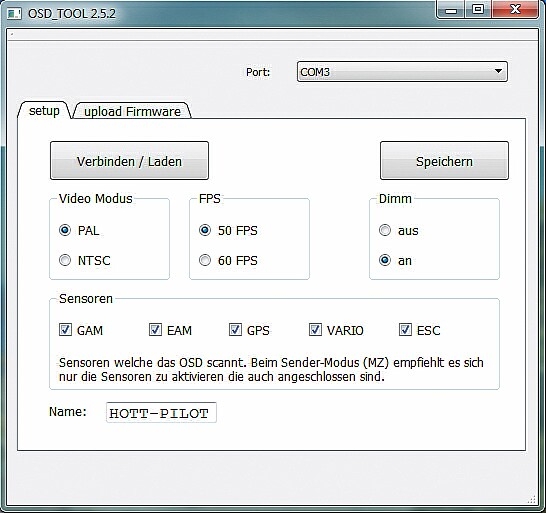Click the Name field containing HOTT-PILOT
The height and width of the screenshot is (513, 546).
161,412
